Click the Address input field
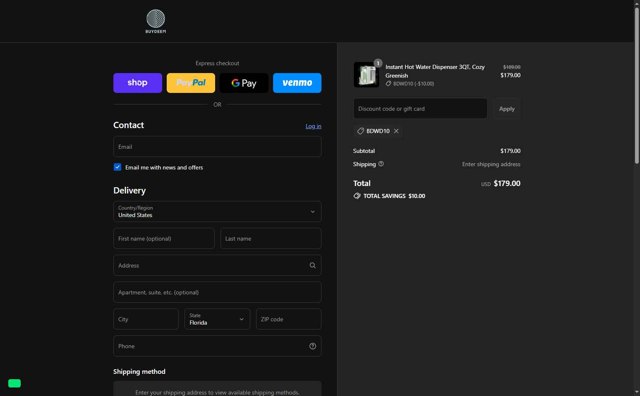 (217, 265)
